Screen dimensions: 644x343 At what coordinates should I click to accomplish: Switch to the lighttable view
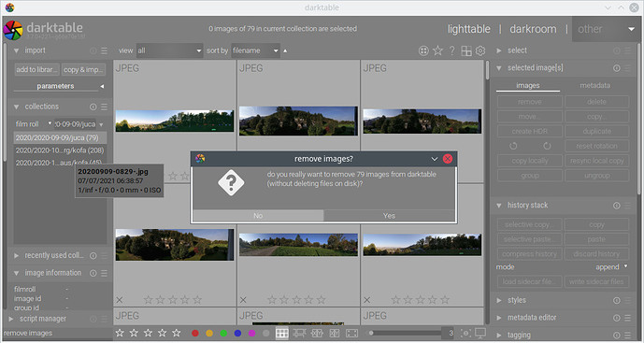coord(468,29)
